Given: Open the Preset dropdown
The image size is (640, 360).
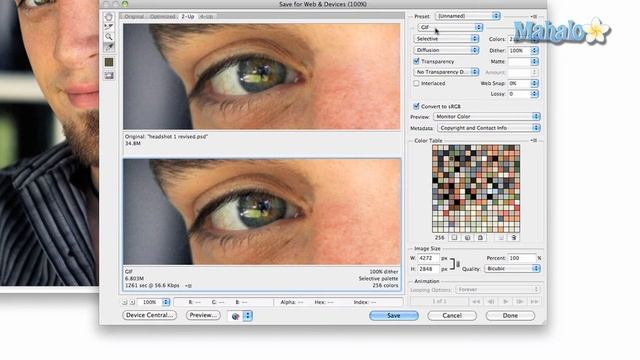Looking at the screenshot, I should [468, 16].
